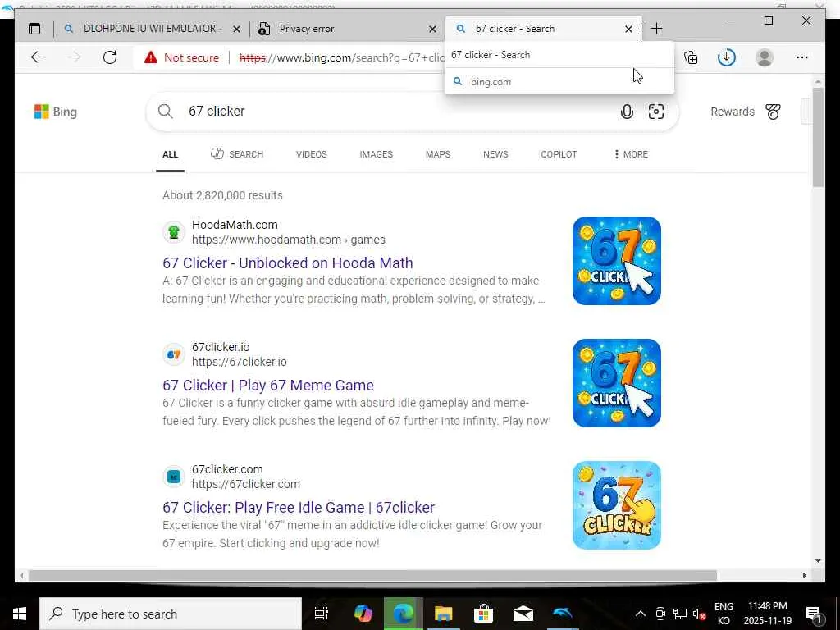Open the Settings and more ellipsis menu

click(801, 57)
